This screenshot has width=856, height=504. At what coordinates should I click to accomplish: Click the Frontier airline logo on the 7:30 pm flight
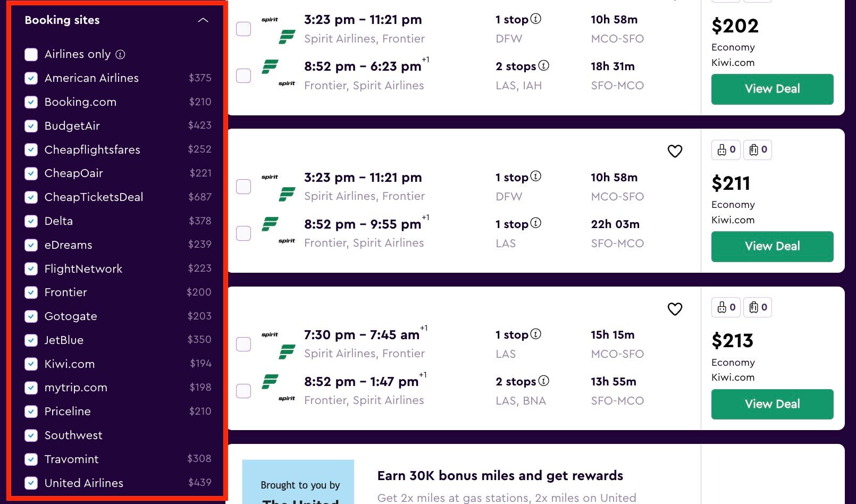click(x=287, y=352)
